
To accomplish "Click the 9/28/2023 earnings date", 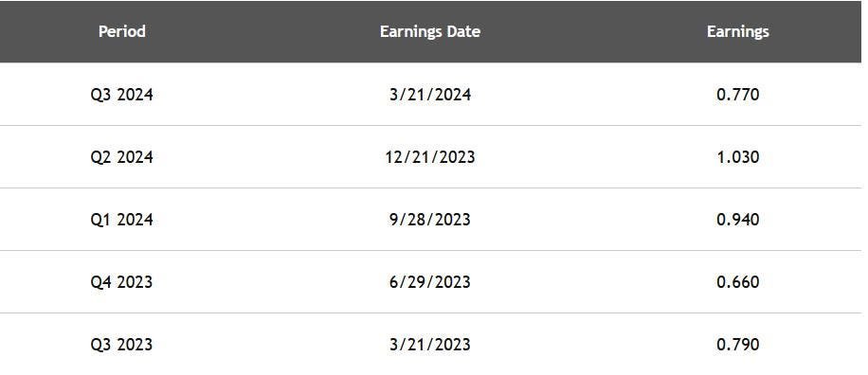I will pos(430,220).
